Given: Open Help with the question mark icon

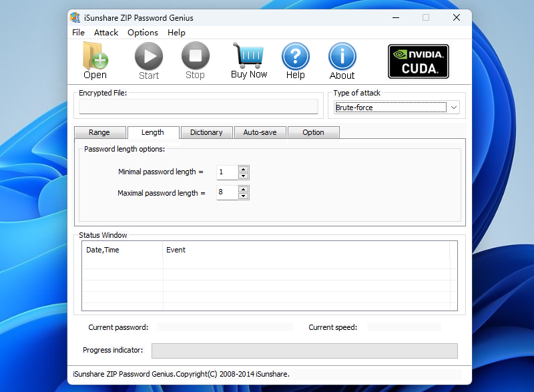Looking at the screenshot, I should pyautogui.click(x=295, y=61).
